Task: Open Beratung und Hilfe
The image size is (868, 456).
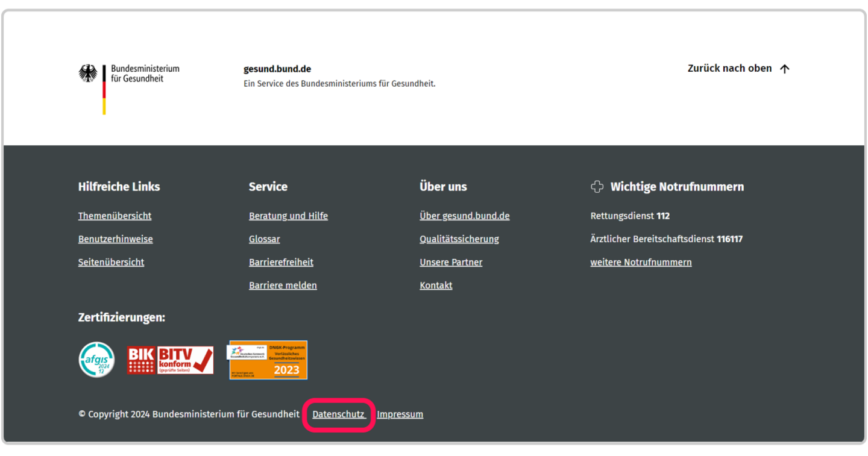Action: (288, 216)
